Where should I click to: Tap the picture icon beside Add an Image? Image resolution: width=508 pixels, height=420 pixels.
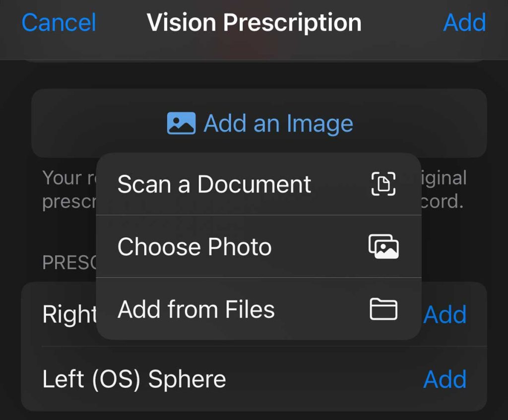(x=181, y=123)
